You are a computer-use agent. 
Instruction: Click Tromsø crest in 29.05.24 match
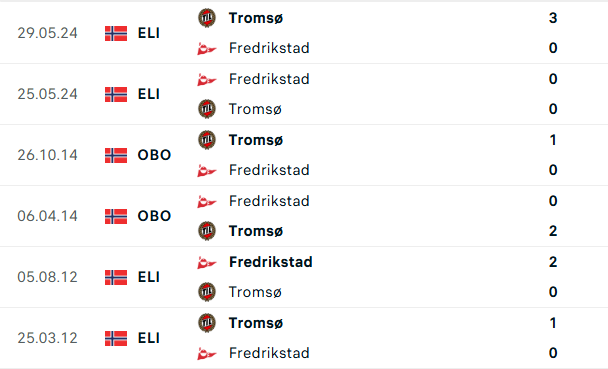pyautogui.click(x=207, y=18)
